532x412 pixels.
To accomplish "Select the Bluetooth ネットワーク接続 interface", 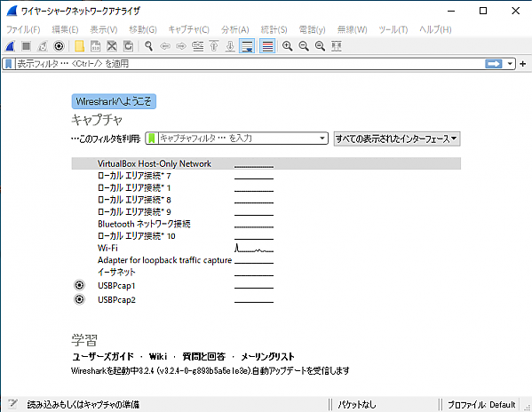I will click(x=266, y=224).
